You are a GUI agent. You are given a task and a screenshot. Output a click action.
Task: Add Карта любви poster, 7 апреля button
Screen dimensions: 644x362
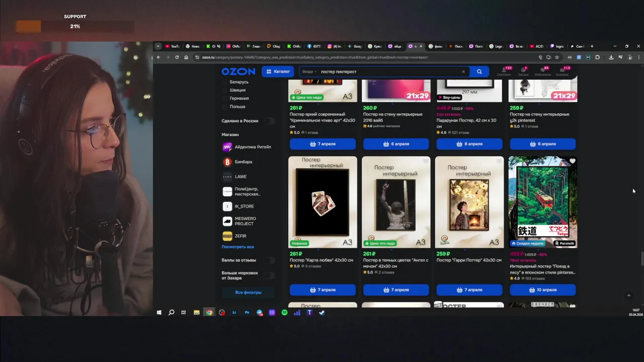pyautogui.click(x=323, y=290)
